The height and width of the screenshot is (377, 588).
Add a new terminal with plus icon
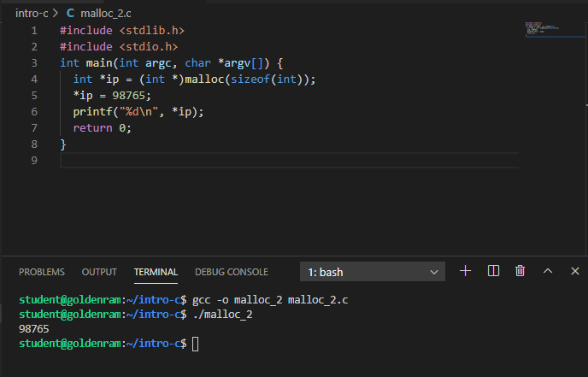(466, 271)
